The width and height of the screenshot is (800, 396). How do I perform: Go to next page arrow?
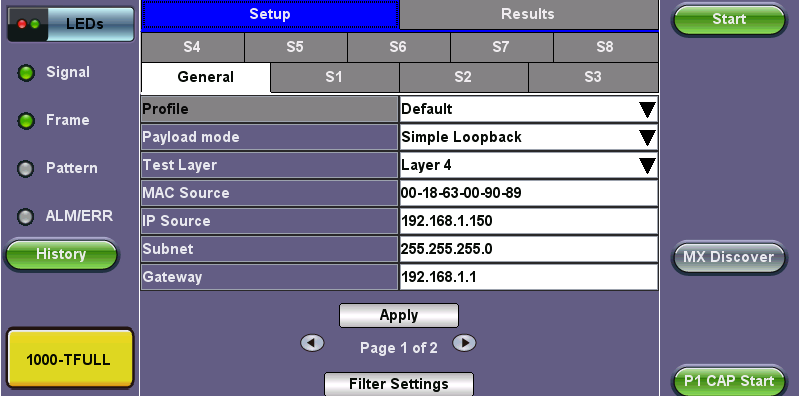(464, 343)
